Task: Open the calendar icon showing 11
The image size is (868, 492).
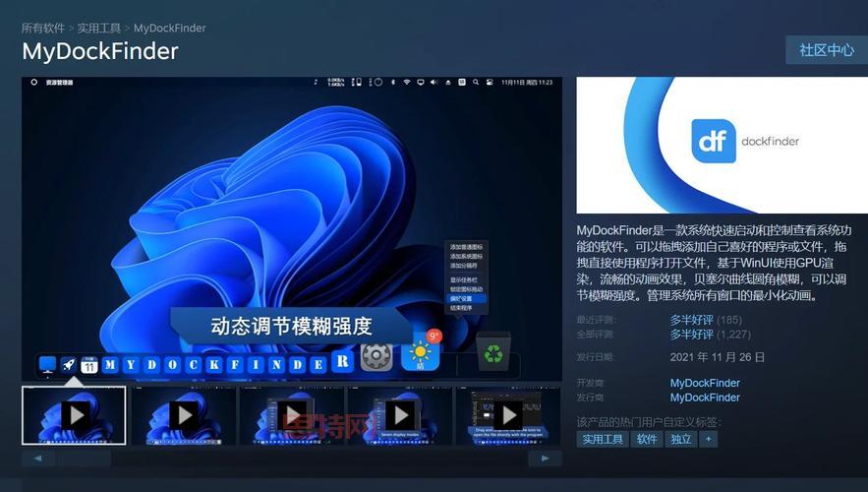Action: tap(89, 365)
